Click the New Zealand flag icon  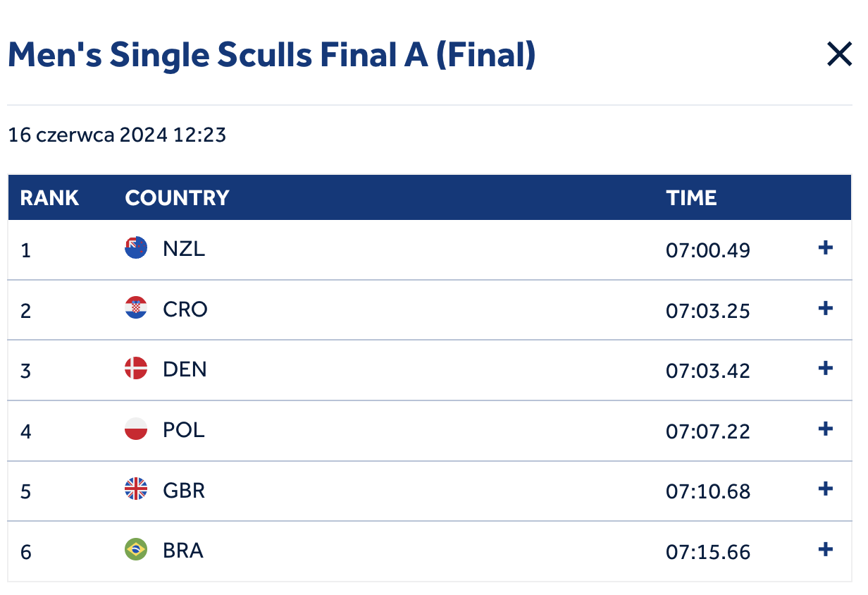pos(136,248)
